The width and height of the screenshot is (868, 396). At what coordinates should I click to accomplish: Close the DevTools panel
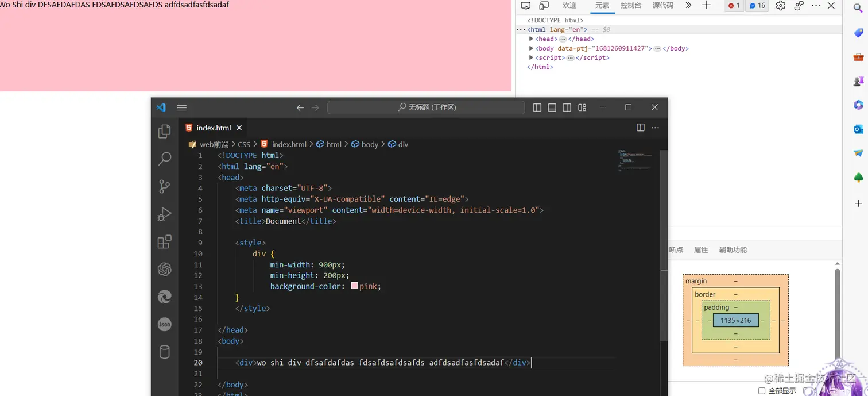pos(831,6)
